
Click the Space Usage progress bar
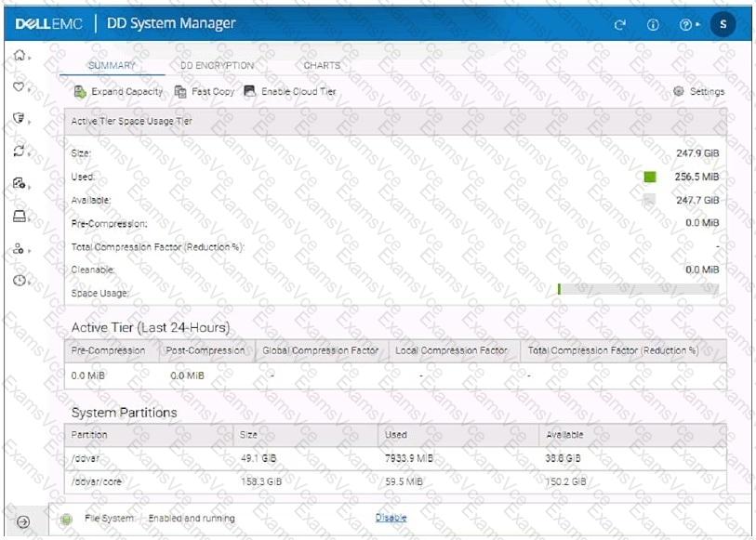tap(638, 289)
